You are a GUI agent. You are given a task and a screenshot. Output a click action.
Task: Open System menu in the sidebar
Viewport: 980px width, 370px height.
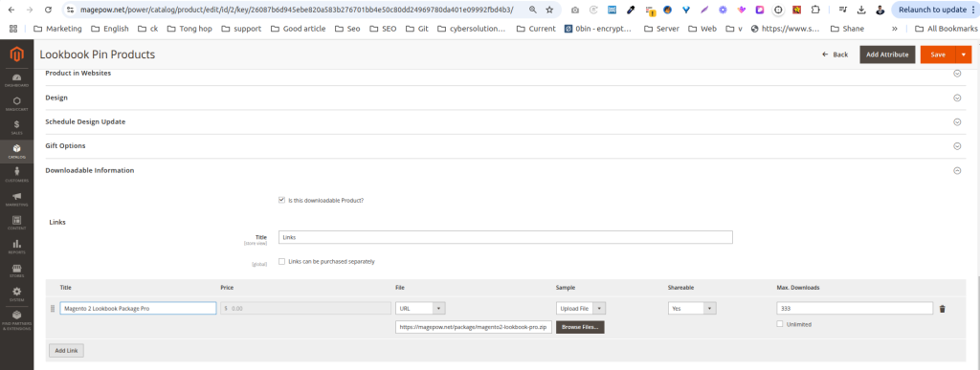[16, 294]
